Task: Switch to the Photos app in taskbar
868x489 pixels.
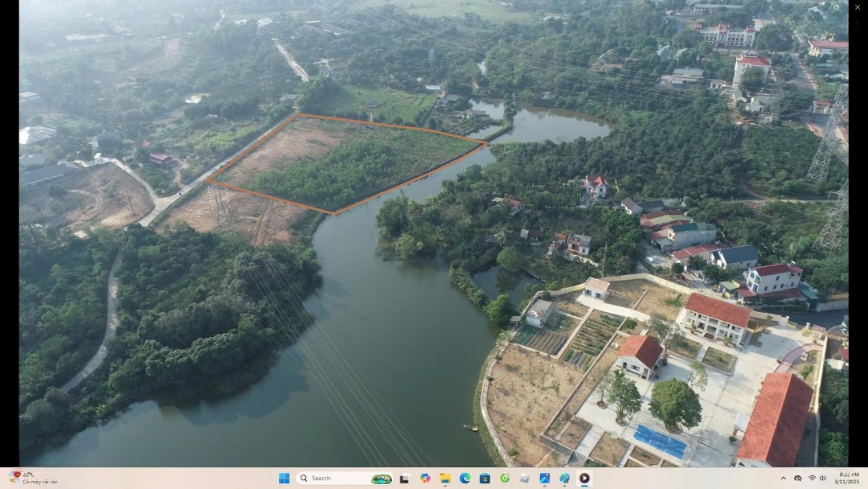Action: pyautogui.click(x=545, y=479)
